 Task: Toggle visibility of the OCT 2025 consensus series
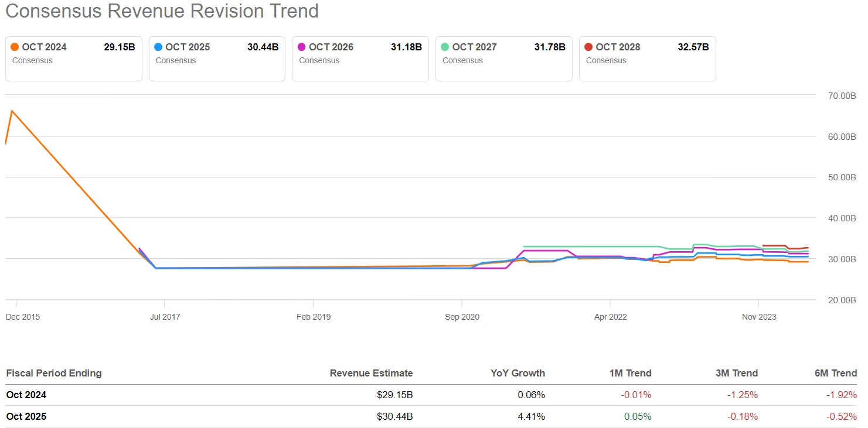point(217,59)
